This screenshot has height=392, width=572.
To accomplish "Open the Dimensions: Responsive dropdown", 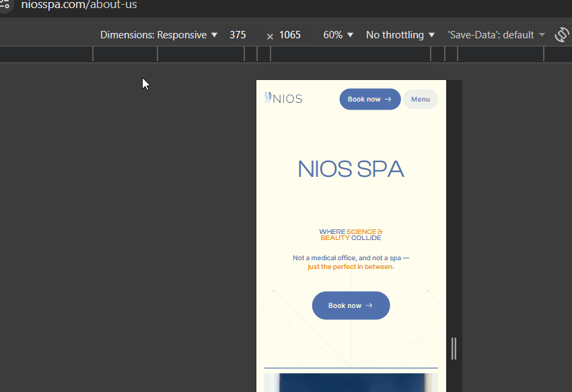I will point(159,35).
